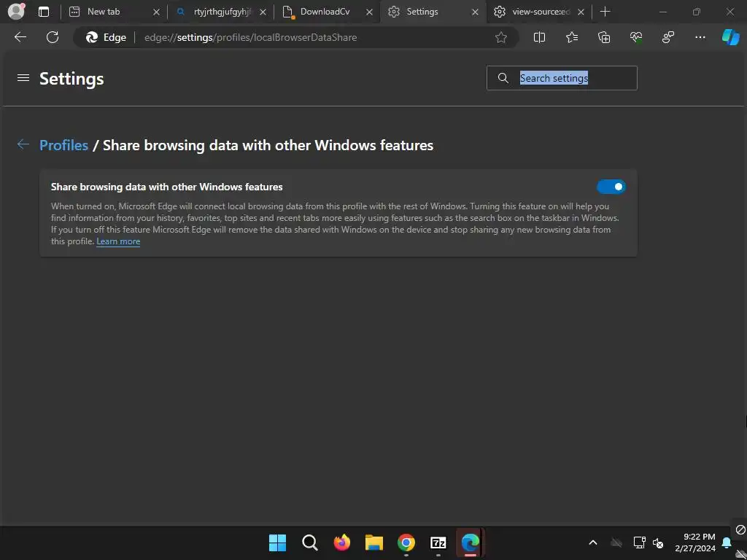Switch to the rtyjrthgjufgyhjf tab
This screenshot has width=747, height=560.
pyautogui.click(x=221, y=12)
